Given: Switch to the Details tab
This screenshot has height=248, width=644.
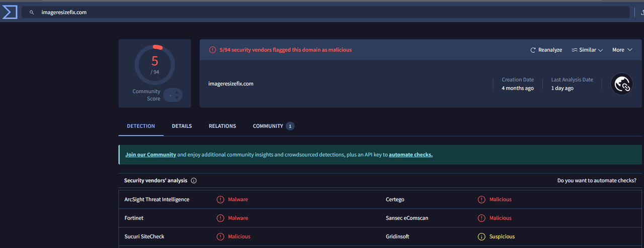Looking at the screenshot, I should point(182,126).
